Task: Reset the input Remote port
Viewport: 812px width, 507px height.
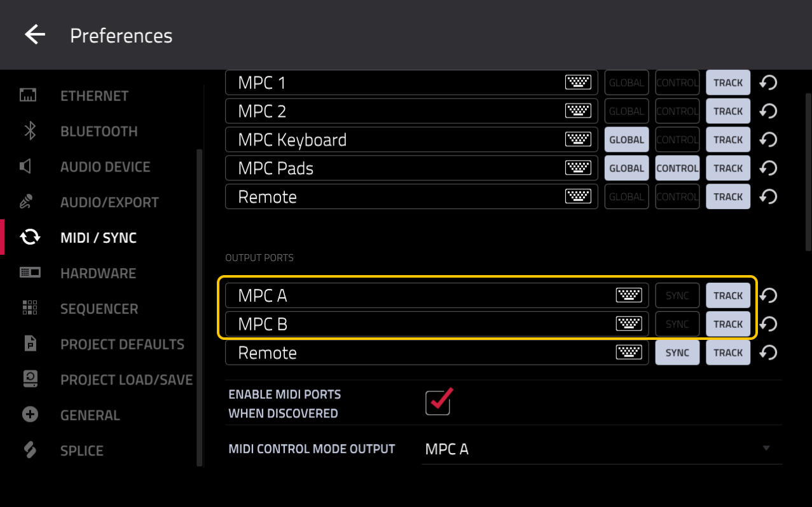Action: coord(768,197)
